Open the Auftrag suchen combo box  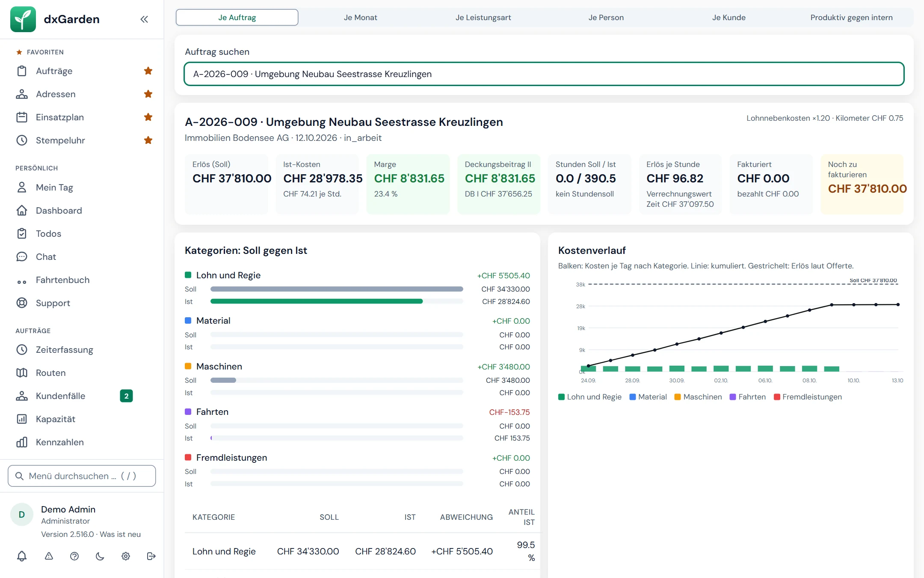(x=544, y=74)
